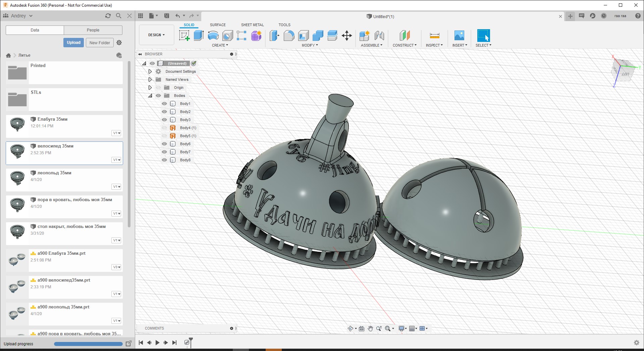Click the ViewCube in the viewport
This screenshot has height=351, width=644.
pyautogui.click(x=624, y=71)
